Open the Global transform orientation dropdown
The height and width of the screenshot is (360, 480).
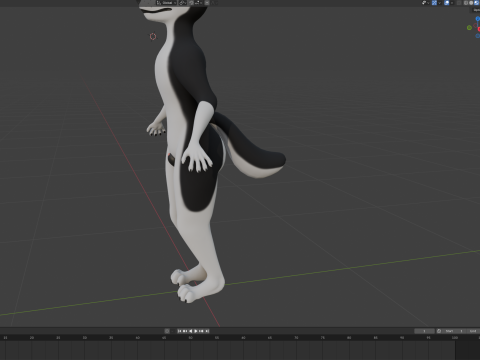166,3
